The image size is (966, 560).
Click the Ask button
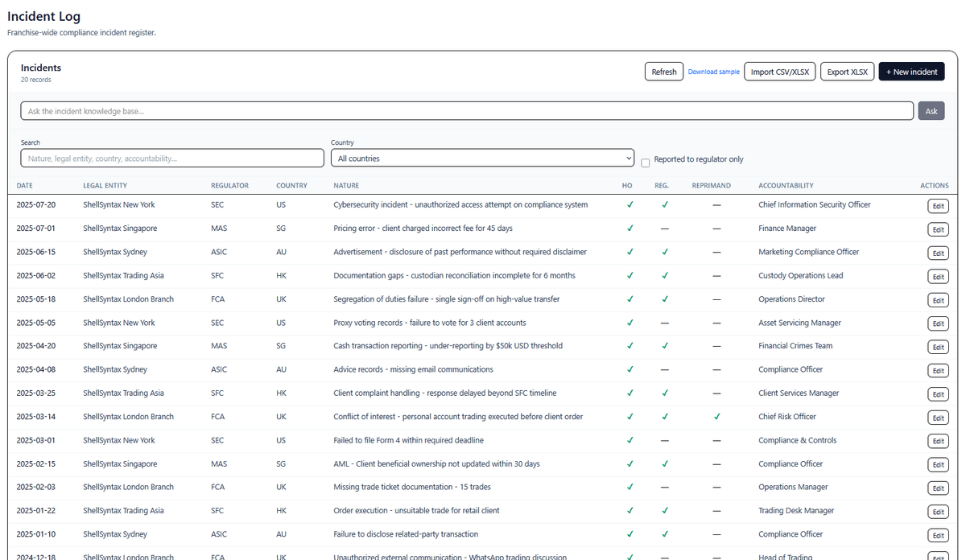pos(931,111)
